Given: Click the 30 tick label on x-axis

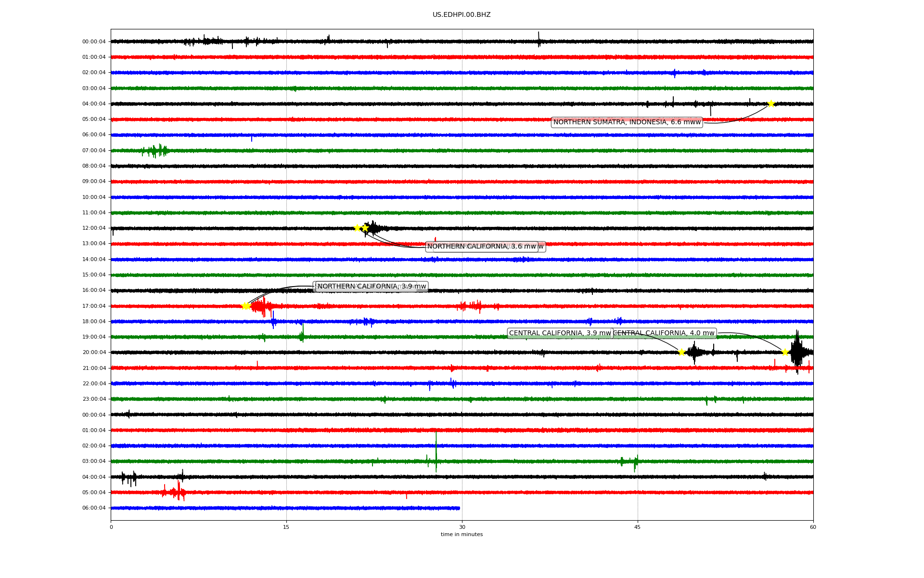Looking at the screenshot, I should pos(462,527).
